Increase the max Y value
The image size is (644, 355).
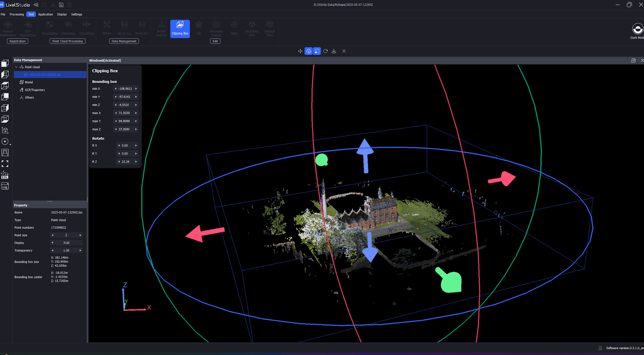pyautogui.click(x=136, y=121)
